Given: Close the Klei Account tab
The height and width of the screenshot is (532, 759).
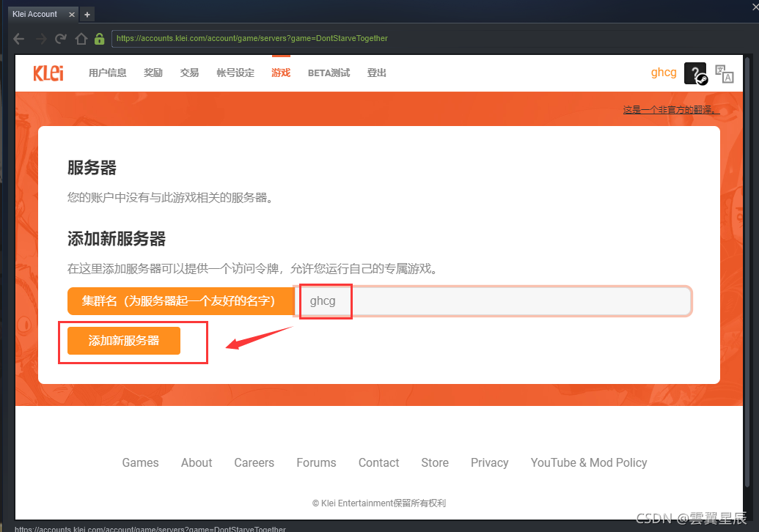Looking at the screenshot, I should 72,15.
